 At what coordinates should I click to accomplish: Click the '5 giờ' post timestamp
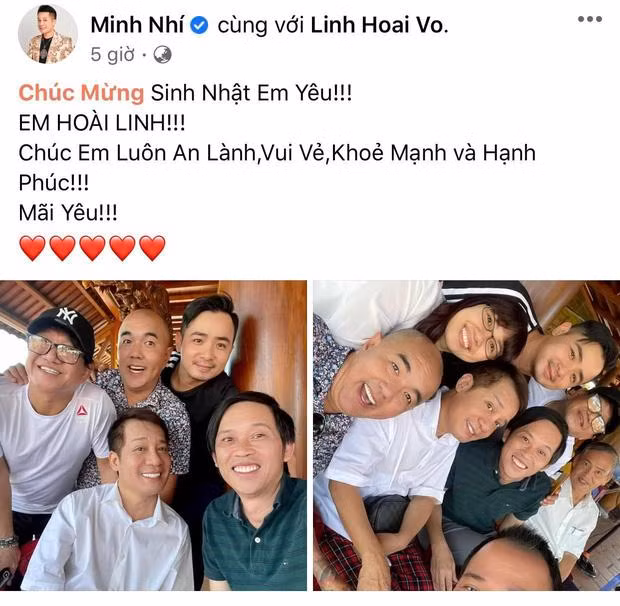[112, 55]
